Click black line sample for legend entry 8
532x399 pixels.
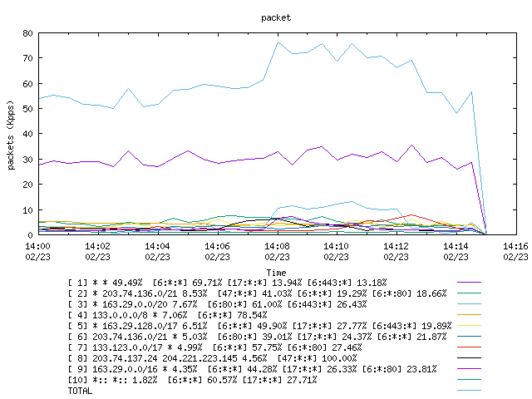click(469, 358)
